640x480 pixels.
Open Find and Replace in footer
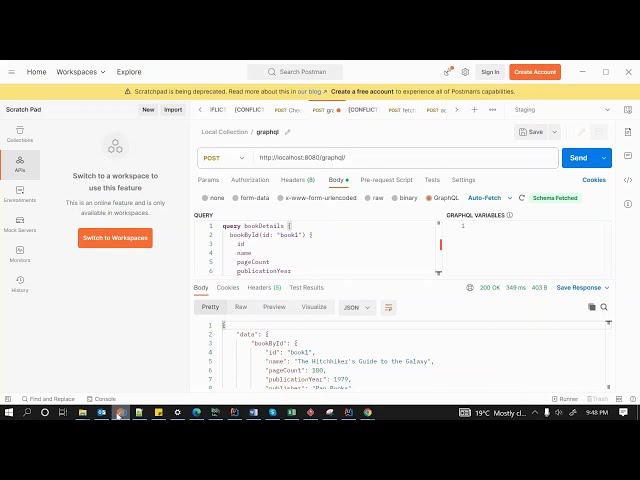coord(48,399)
